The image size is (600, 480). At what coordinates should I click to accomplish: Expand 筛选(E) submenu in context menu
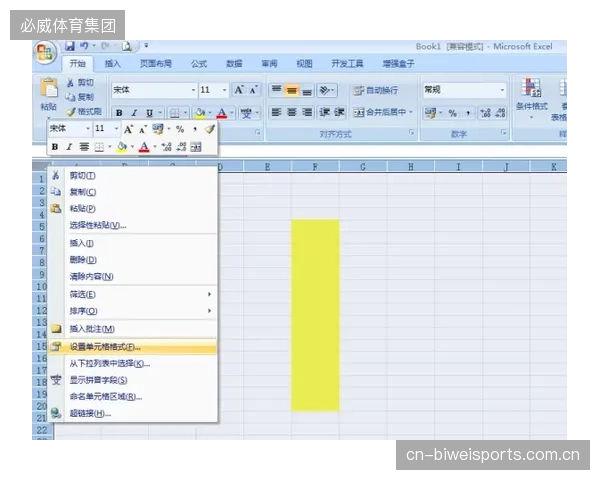point(133,294)
